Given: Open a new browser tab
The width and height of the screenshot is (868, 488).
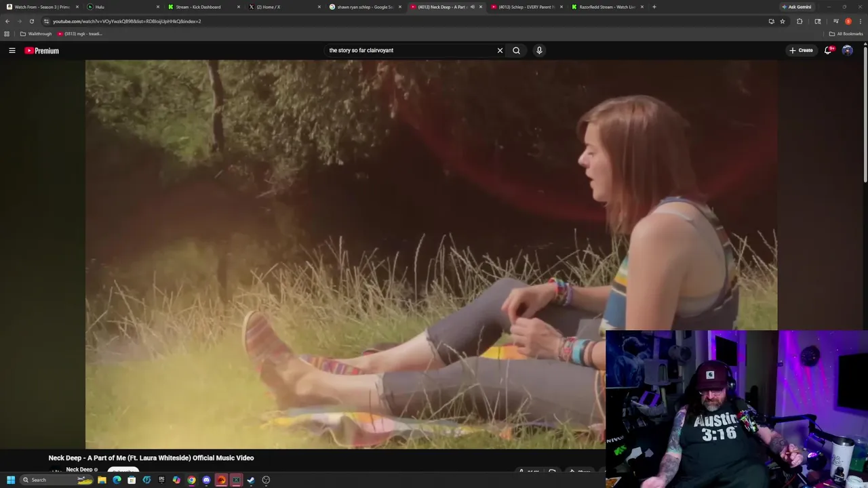Looking at the screenshot, I should click(x=654, y=7).
